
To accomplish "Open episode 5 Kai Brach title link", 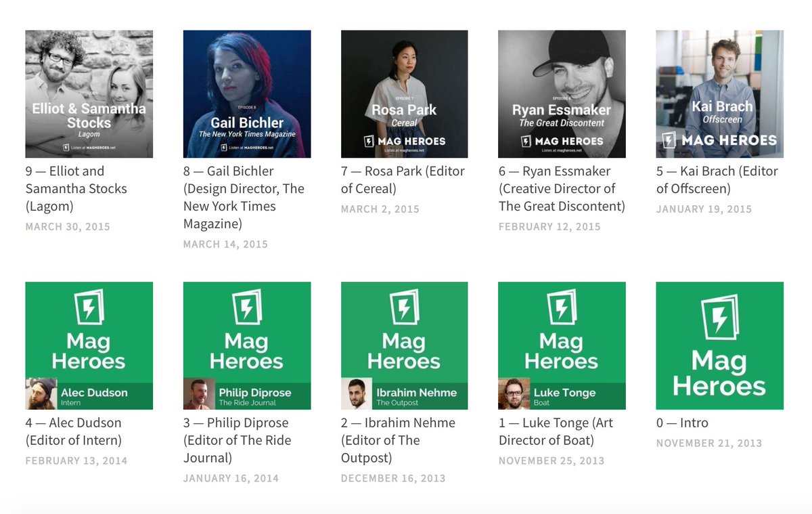I will tap(717, 180).
